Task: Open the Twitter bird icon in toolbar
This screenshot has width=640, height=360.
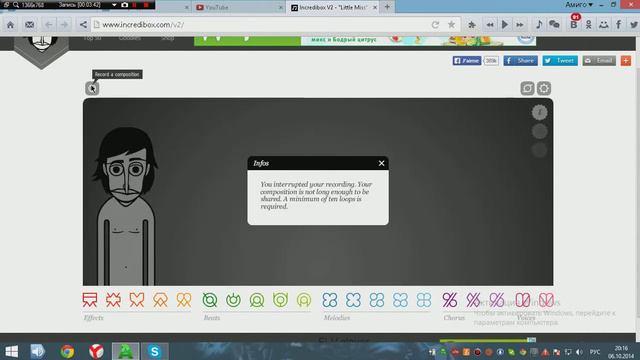Action: tap(634, 25)
